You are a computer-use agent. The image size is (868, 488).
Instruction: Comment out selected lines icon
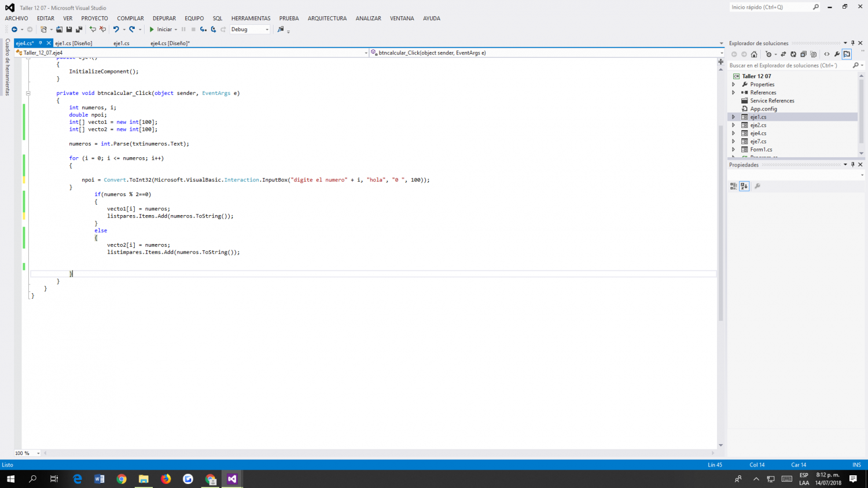tap(93, 29)
